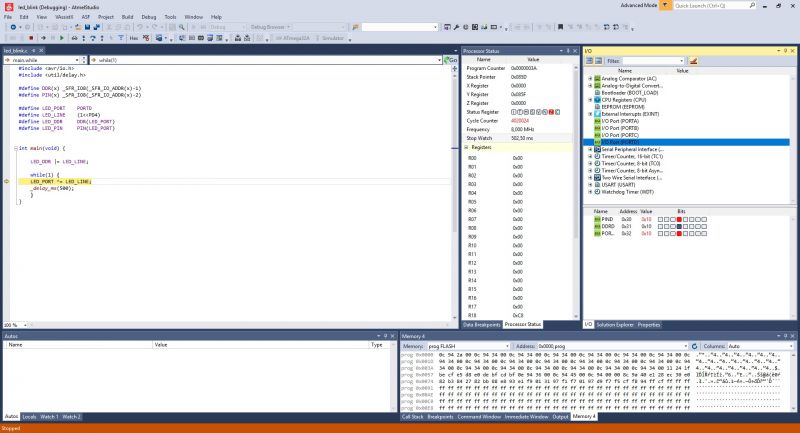The image size is (800, 433).
Task: Toggle the red set bit of PORTD row
Action: pos(679,234)
